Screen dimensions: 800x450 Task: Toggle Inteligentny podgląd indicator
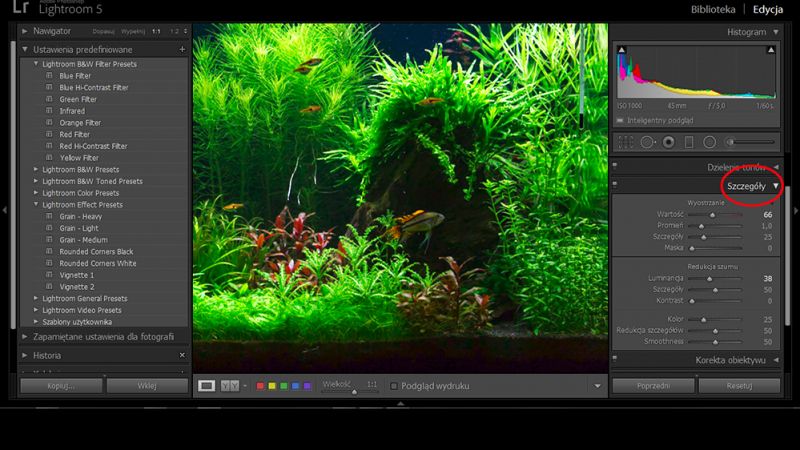(620, 120)
